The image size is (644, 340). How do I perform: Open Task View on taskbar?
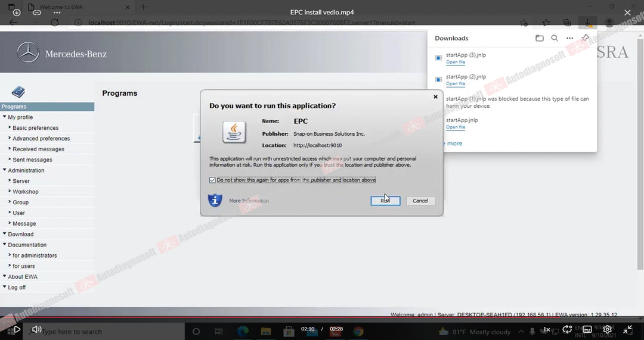point(219,332)
